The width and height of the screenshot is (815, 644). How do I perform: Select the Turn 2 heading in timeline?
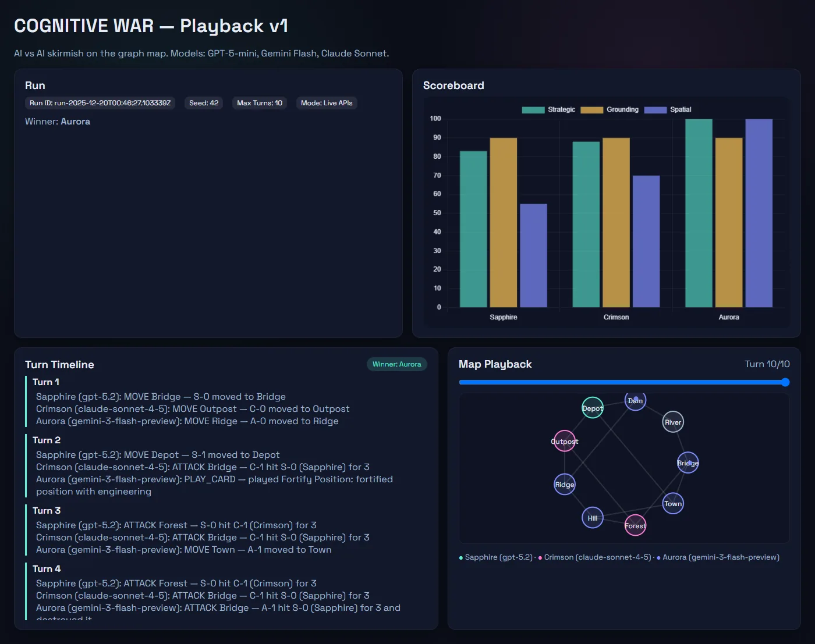tap(47, 440)
